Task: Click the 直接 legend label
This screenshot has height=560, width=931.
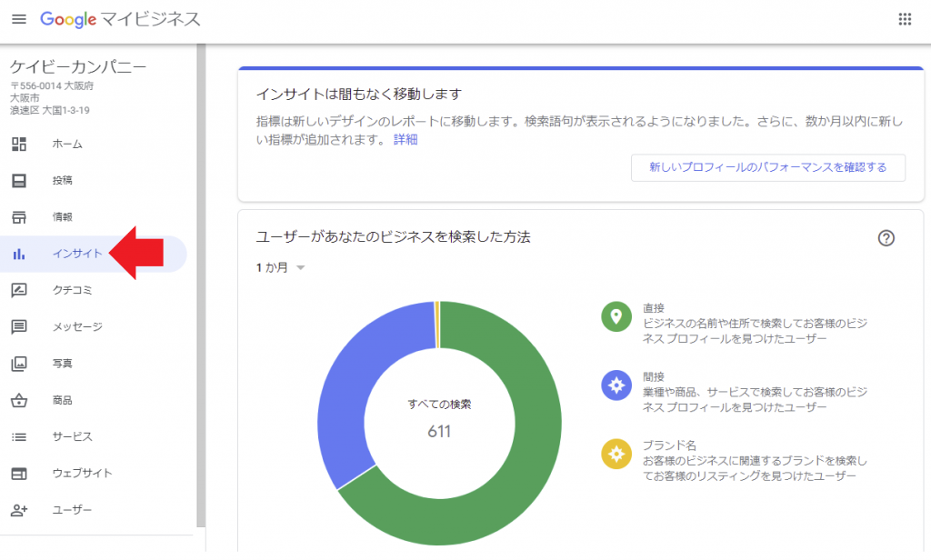Action: tap(653, 308)
